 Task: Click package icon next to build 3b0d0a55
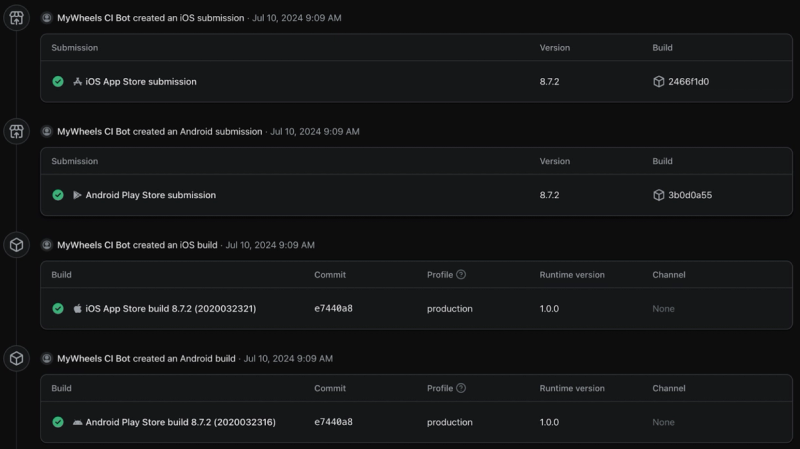(x=659, y=195)
